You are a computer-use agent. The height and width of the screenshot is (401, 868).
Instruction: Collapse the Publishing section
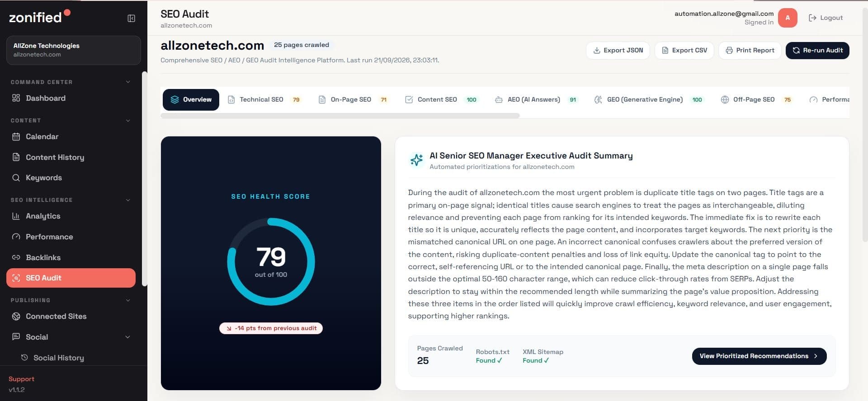[x=128, y=300]
